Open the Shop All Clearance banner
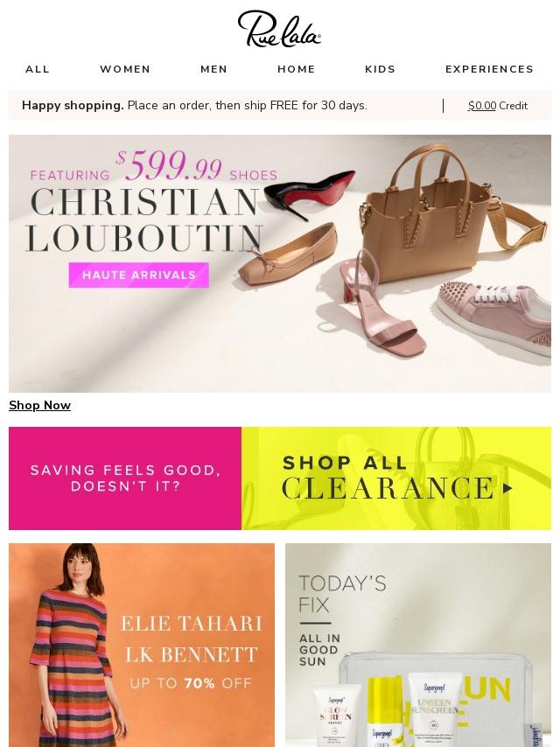Viewport: 560px width, 747px height. [396, 478]
